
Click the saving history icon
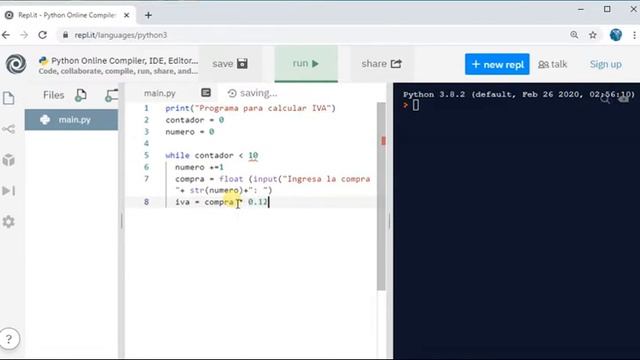coord(232,93)
